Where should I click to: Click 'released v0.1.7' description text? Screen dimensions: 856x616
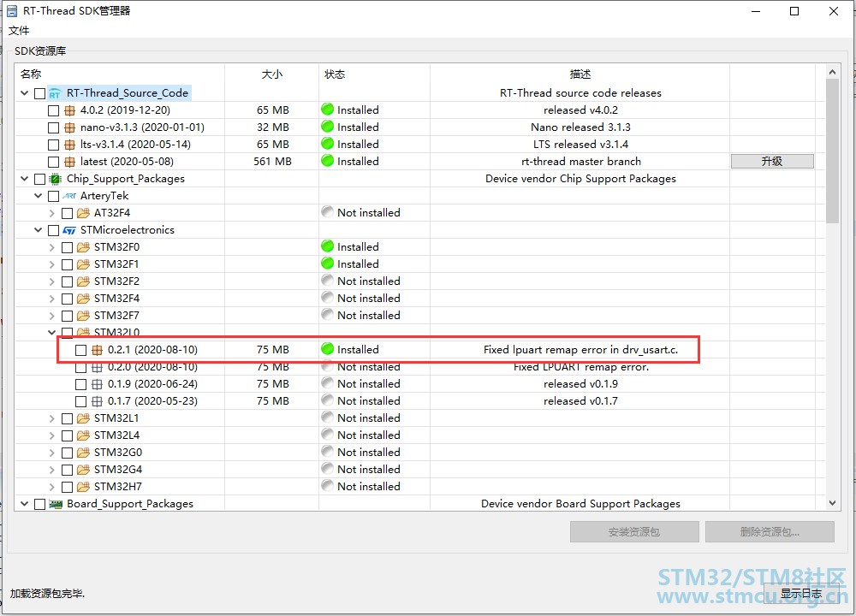(x=580, y=401)
